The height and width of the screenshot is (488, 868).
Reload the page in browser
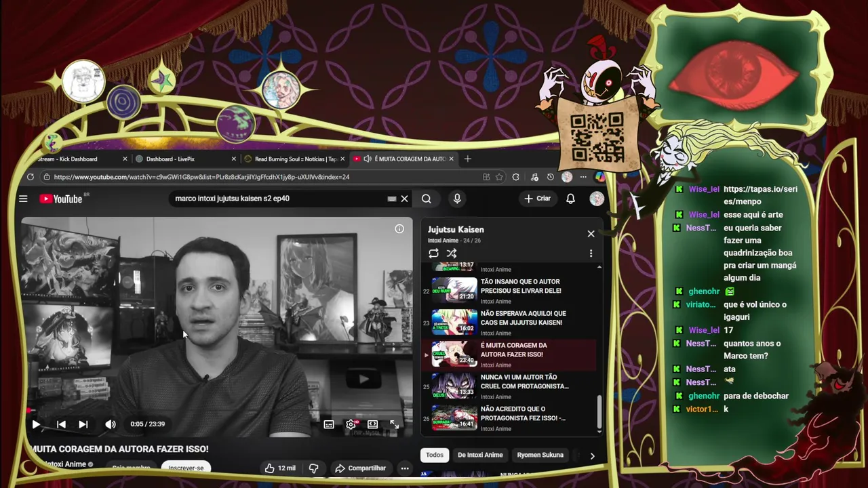[x=31, y=177]
